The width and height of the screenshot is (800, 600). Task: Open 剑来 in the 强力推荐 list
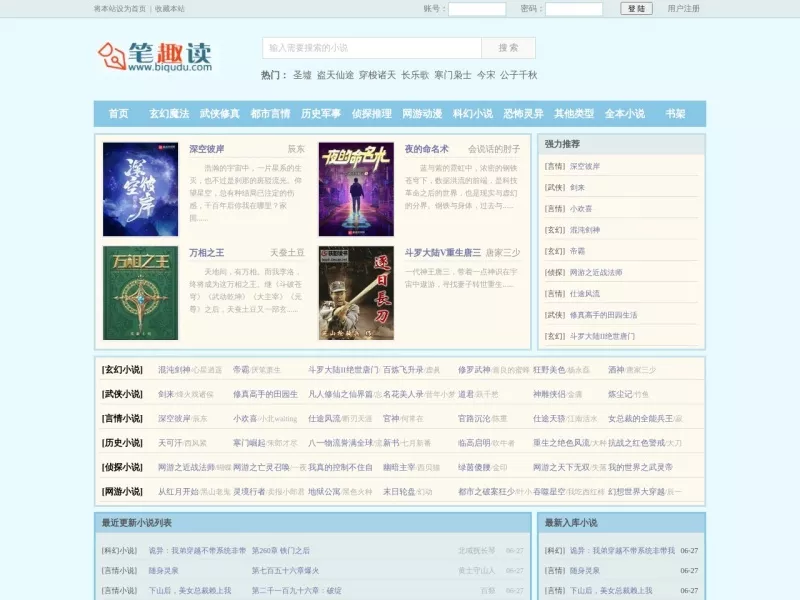[x=577, y=188]
